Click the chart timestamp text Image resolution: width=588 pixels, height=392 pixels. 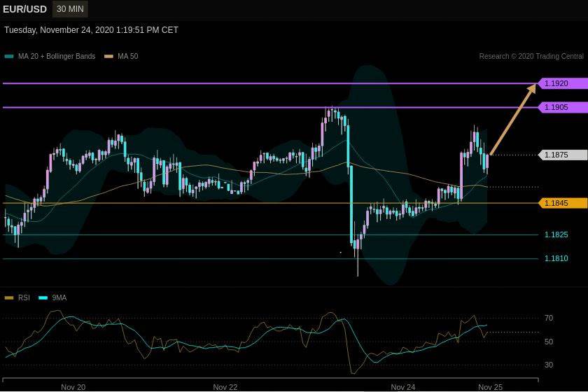pyautogui.click(x=91, y=30)
